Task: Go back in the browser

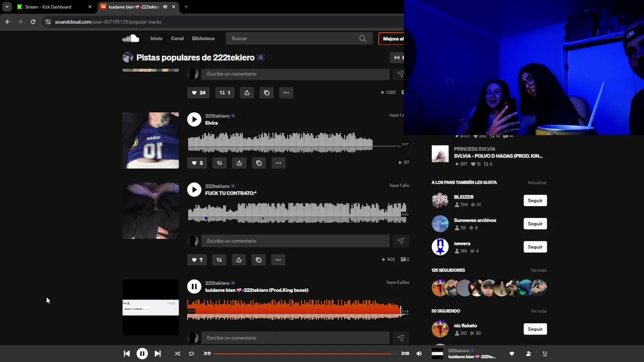Action: click(x=8, y=22)
